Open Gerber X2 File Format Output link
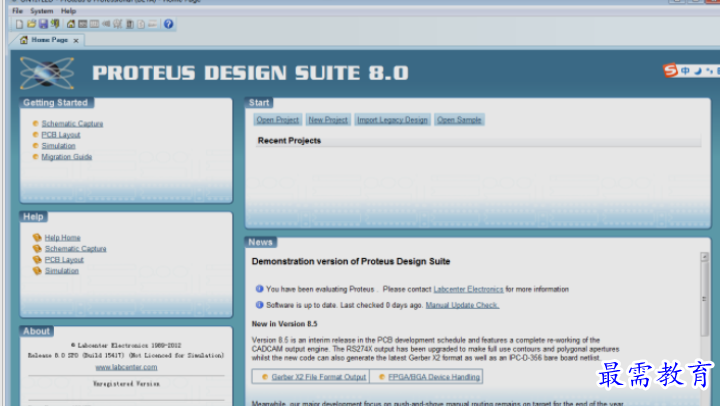Screen dimensions: 720x406 (319, 377)
